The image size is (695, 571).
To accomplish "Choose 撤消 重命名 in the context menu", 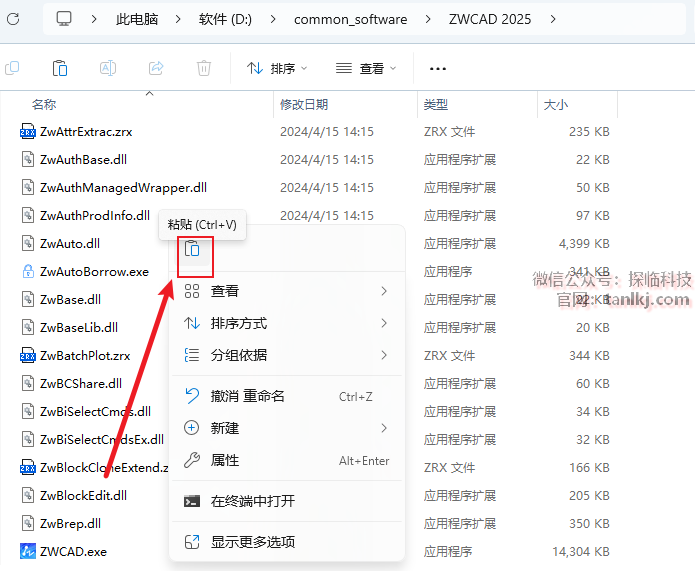I will pos(287,396).
